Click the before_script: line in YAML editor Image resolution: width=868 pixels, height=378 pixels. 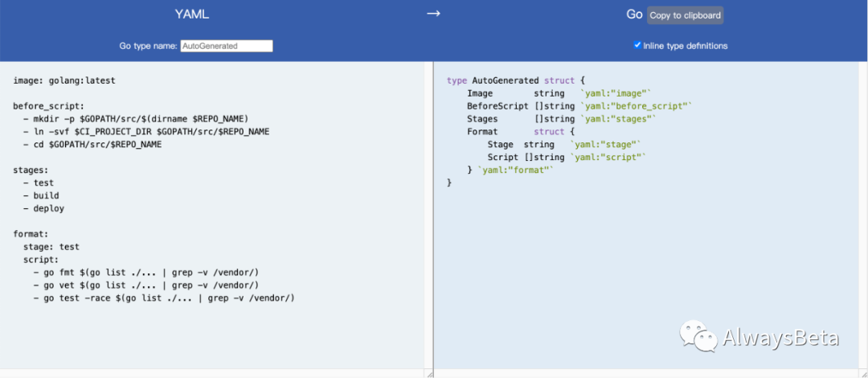point(48,106)
